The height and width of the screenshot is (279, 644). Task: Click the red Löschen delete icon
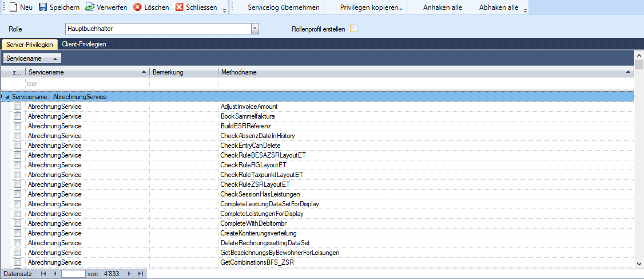pos(138,7)
